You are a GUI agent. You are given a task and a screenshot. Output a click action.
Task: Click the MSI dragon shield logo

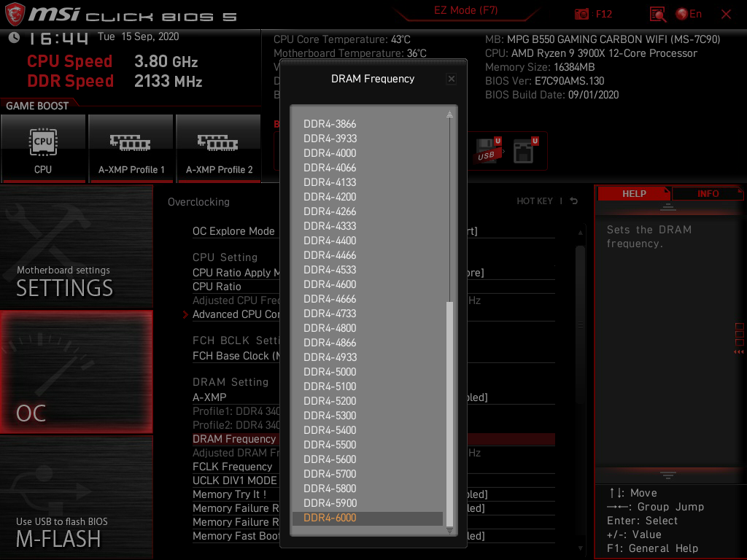(x=15, y=14)
